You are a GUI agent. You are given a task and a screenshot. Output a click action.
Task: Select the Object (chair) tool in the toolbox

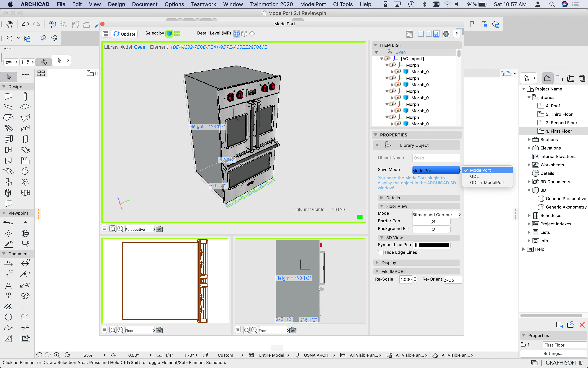click(x=8, y=182)
